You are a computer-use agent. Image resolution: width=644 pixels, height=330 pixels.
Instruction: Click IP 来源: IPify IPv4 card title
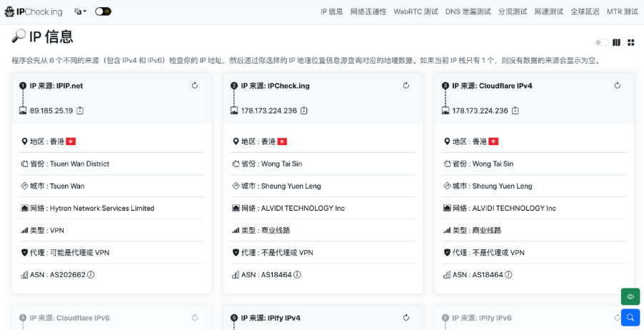(271, 318)
